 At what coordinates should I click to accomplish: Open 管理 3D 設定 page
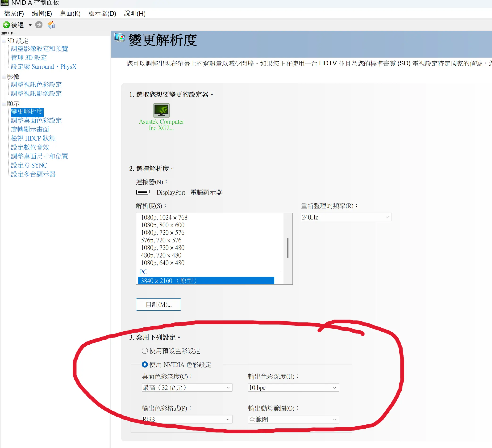29,58
